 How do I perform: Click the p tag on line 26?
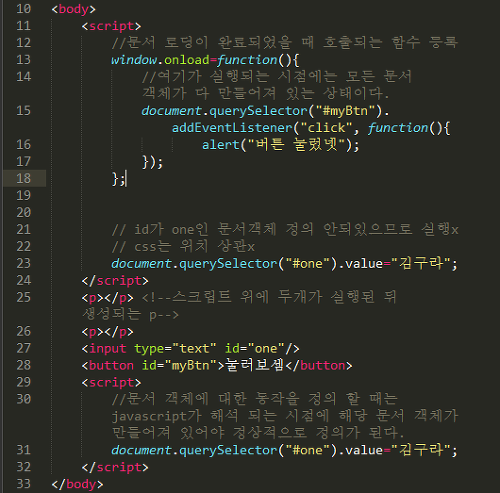(108, 332)
